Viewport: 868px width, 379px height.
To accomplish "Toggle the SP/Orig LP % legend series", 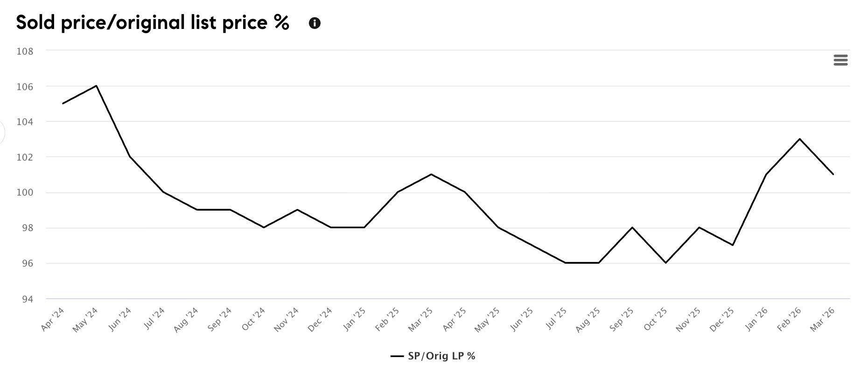I will pyautogui.click(x=441, y=356).
